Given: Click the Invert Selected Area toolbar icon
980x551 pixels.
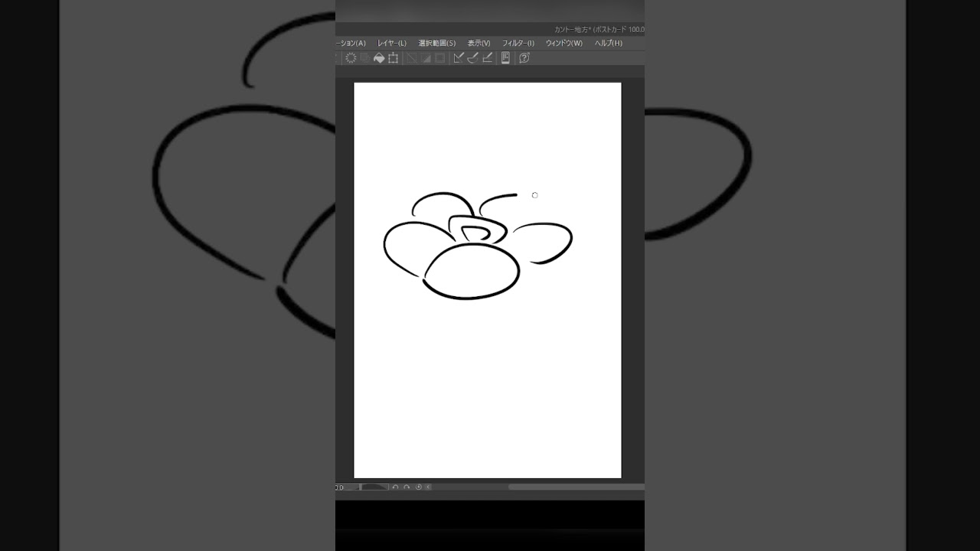Looking at the screenshot, I should coord(426,58).
